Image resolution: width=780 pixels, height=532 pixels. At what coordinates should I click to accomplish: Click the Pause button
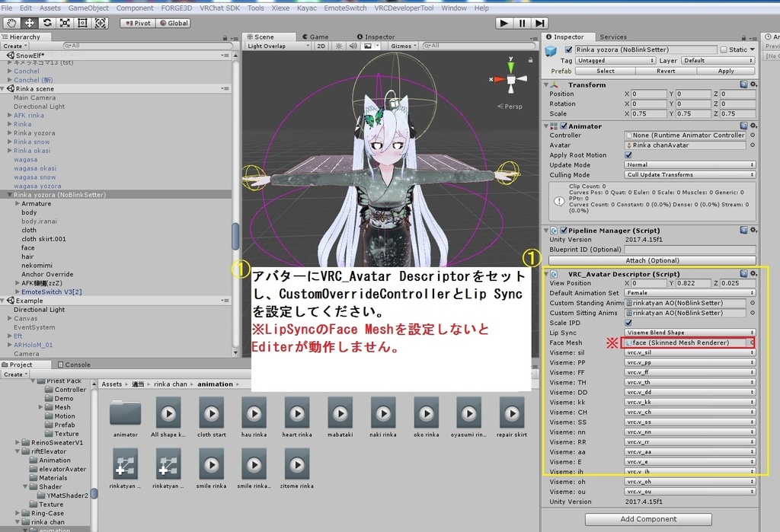pos(521,23)
